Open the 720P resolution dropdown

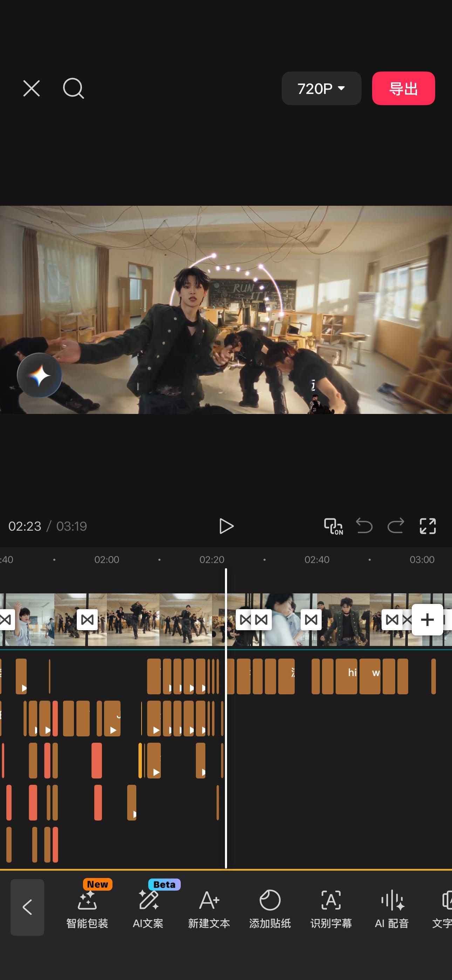point(321,88)
